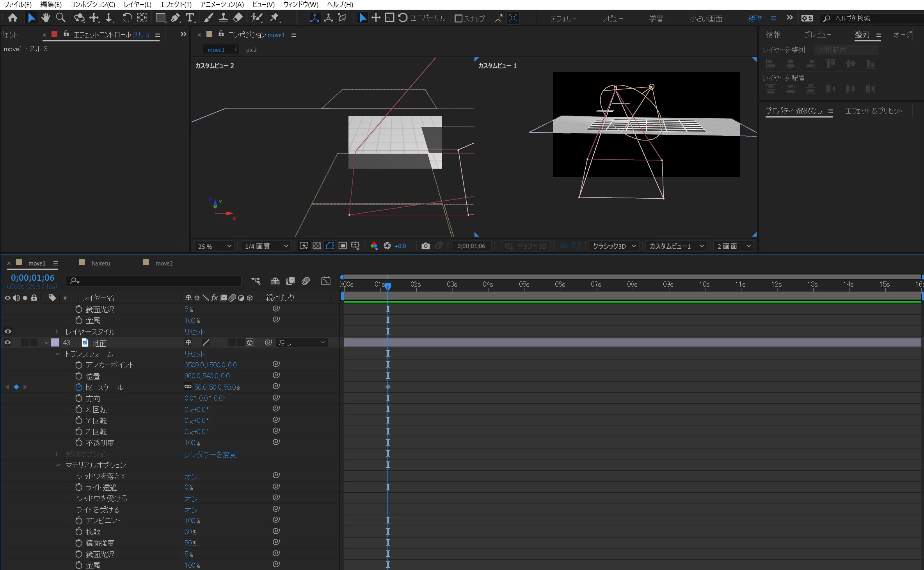Switch to the hairetu timeline tab
Screen dimensions: 924x570
[101, 263]
